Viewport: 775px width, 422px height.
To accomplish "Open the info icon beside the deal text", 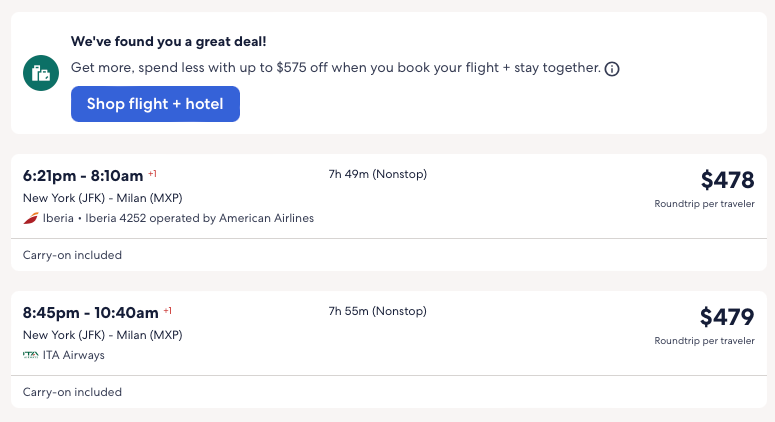I will pos(613,69).
